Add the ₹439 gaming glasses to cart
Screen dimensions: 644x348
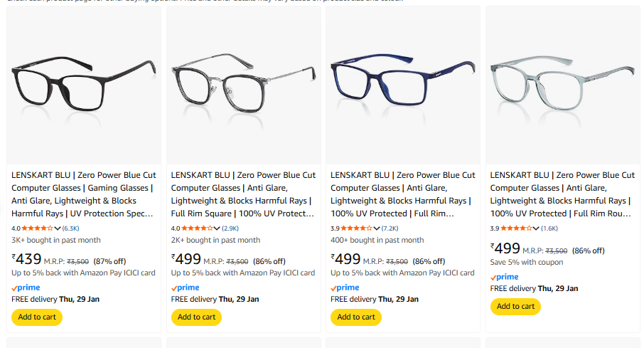[x=37, y=317]
